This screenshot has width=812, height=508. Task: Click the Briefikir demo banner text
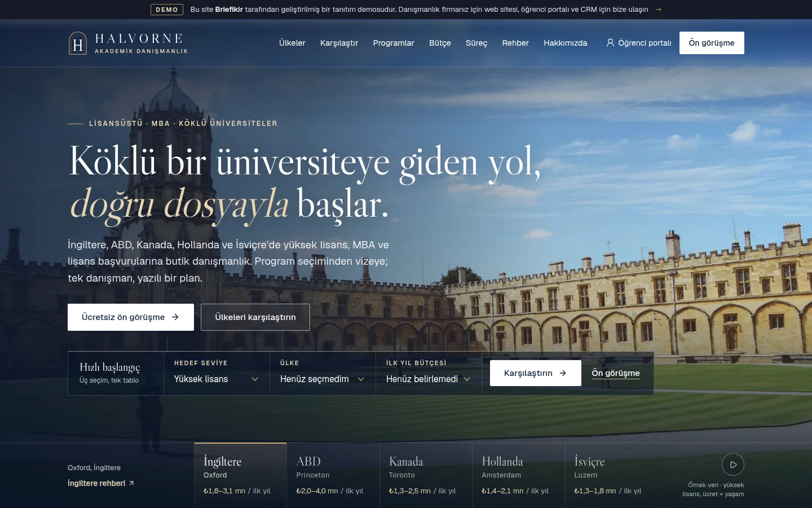tap(420, 10)
